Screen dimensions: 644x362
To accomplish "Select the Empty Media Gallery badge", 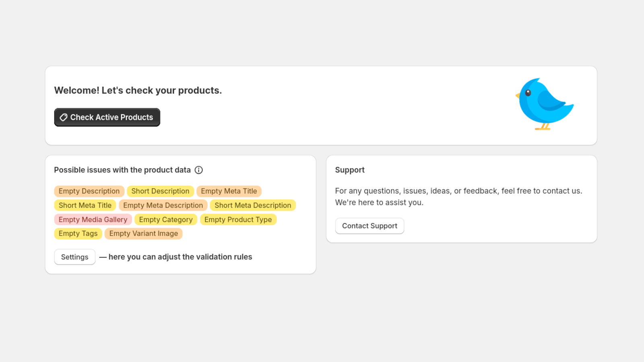I will click(93, 220).
